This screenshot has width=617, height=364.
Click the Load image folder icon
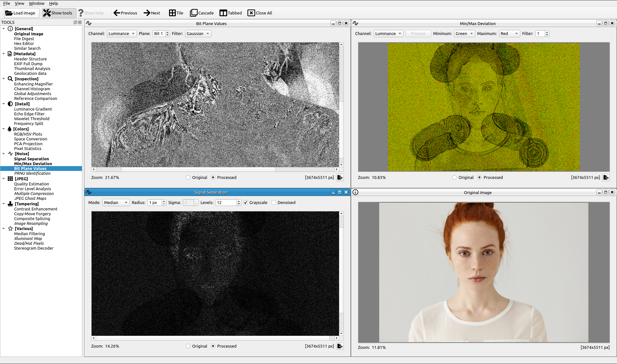tap(9, 13)
